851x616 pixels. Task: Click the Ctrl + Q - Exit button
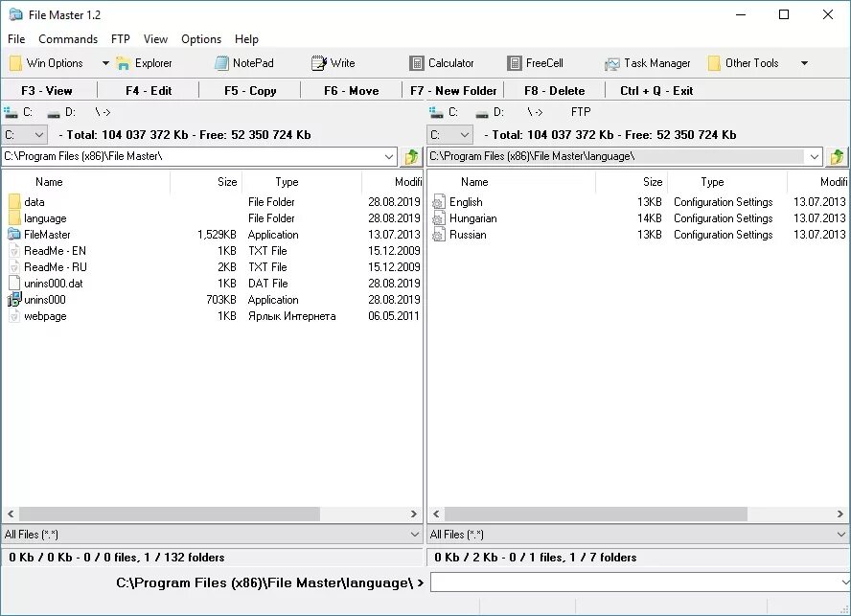pos(656,91)
